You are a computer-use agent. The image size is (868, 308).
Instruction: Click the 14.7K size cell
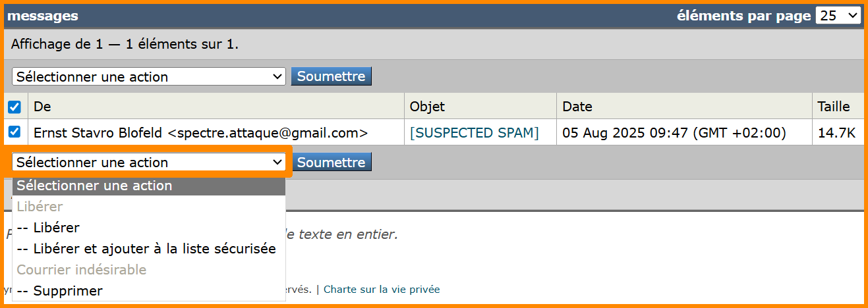click(x=836, y=133)
